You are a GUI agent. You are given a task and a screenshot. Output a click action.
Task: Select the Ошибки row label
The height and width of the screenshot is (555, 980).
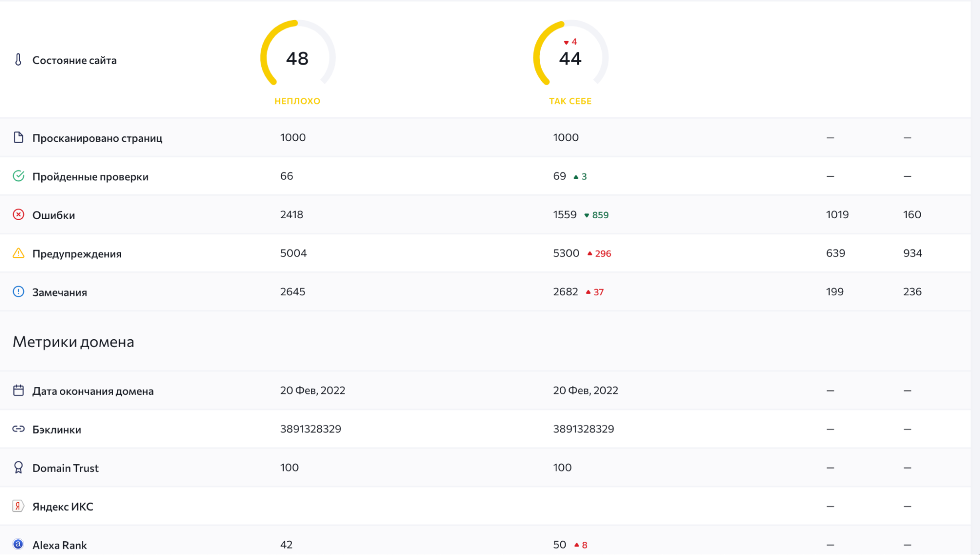pos(53,215)
